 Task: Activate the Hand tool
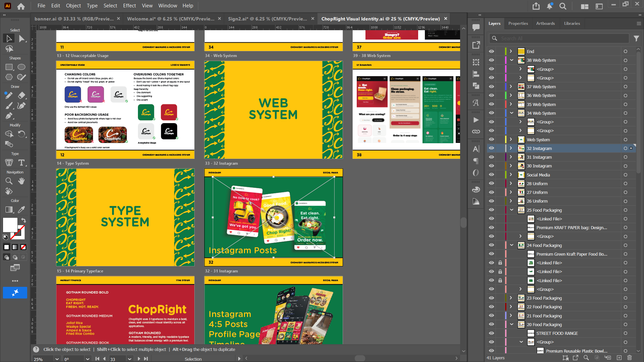click(21, 181)
